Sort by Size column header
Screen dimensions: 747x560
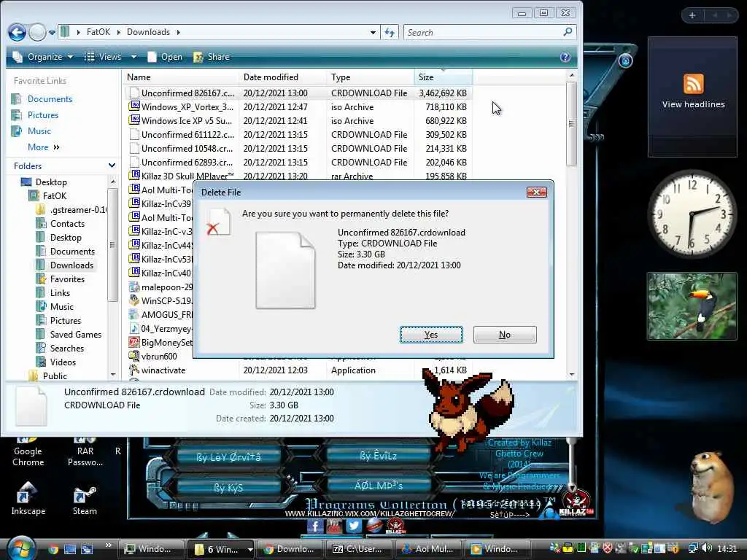(443, 77)
